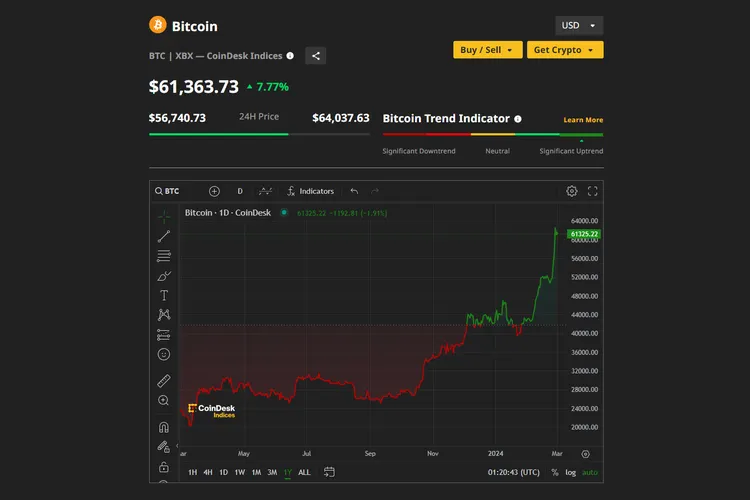The image size is (750, 500).
Task: Open the Indicators fx button
Action: [x=310, y=191]
